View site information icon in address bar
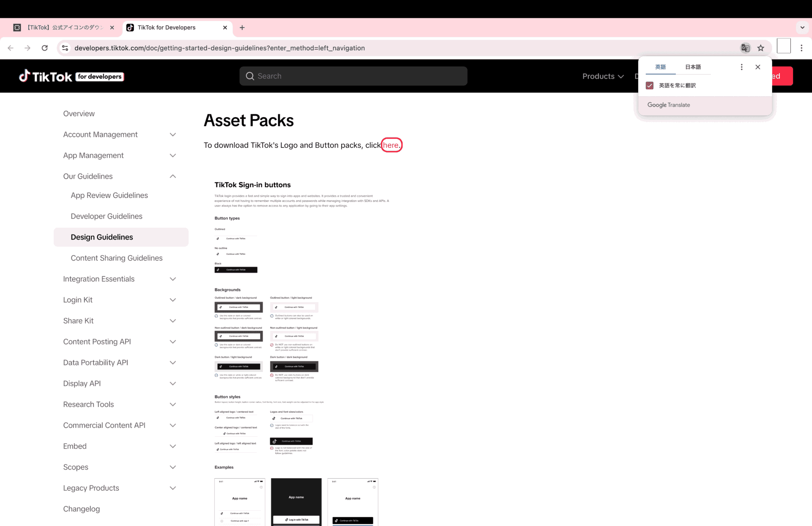Image resolution: width=812 pixels, height=526 pixels. [65, 48]
